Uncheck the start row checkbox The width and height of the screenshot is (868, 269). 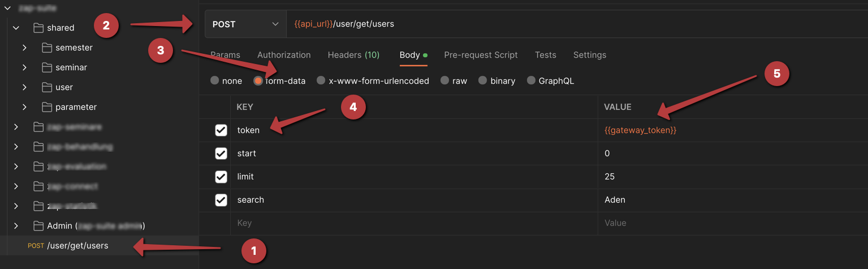pos(221,153)
